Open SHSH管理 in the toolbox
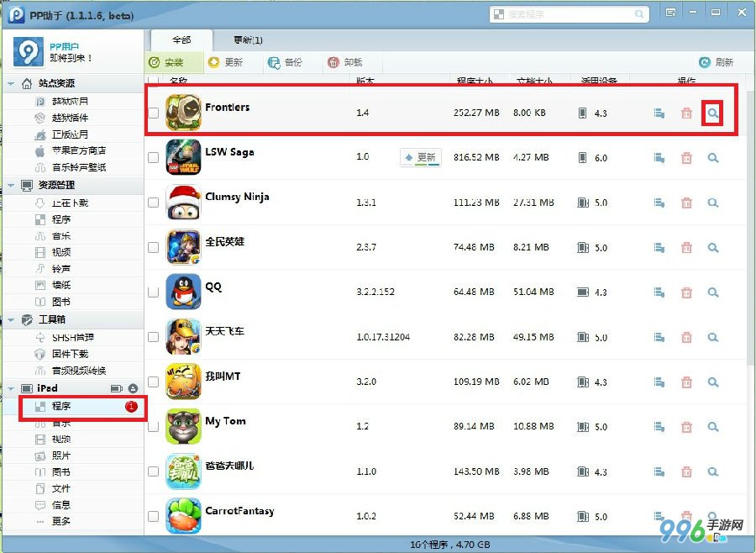Screen dimensions: 756x553 tap(73, 337)
